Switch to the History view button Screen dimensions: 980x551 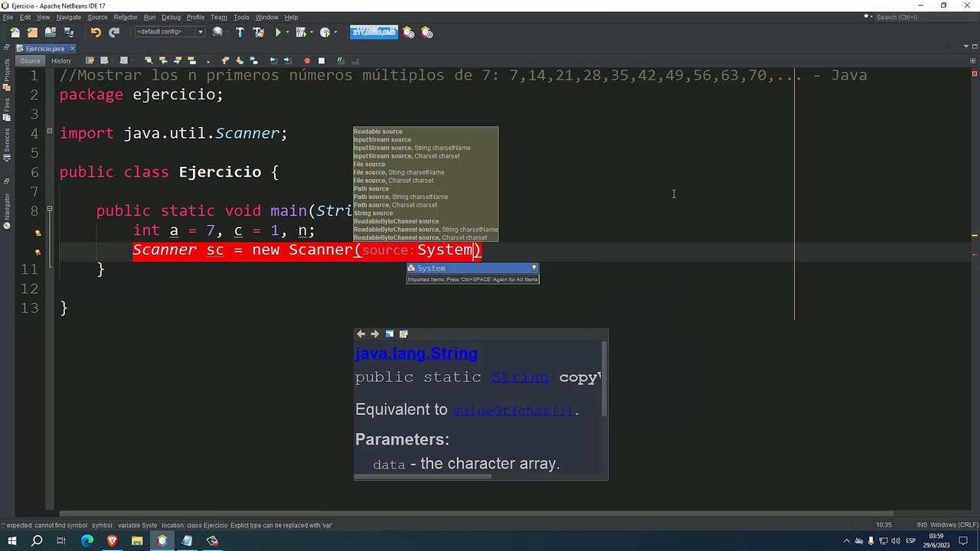click(61, 61)
